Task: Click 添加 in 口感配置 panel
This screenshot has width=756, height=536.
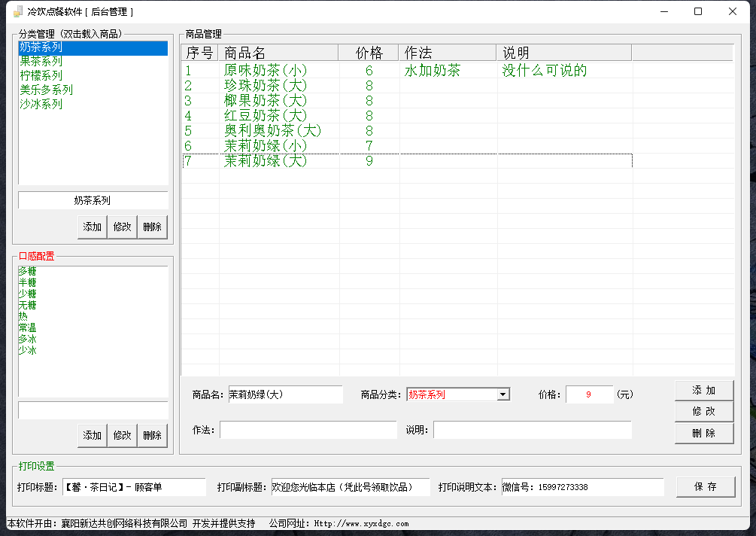Action: 92,435
